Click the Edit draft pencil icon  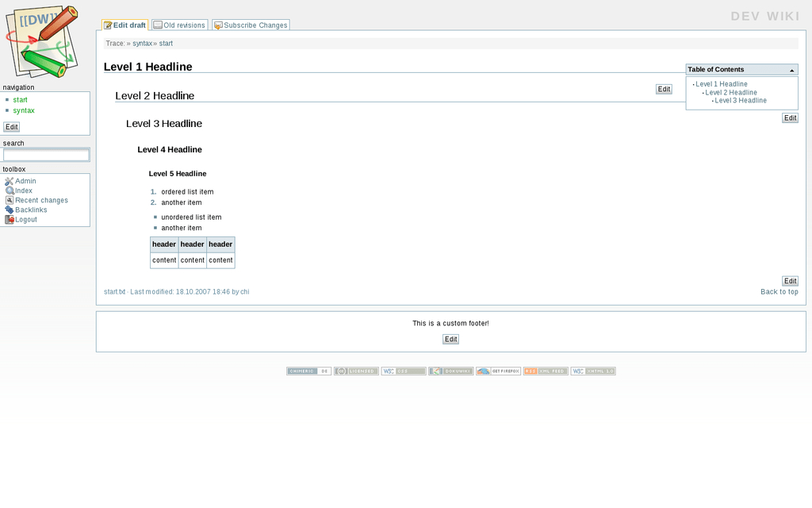pyautogui.click(x=108, y=25)
